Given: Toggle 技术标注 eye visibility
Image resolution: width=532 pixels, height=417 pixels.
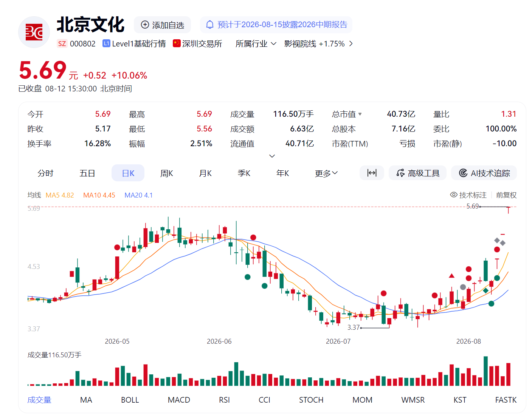Looking at the screenshot, I should point(454,195).
